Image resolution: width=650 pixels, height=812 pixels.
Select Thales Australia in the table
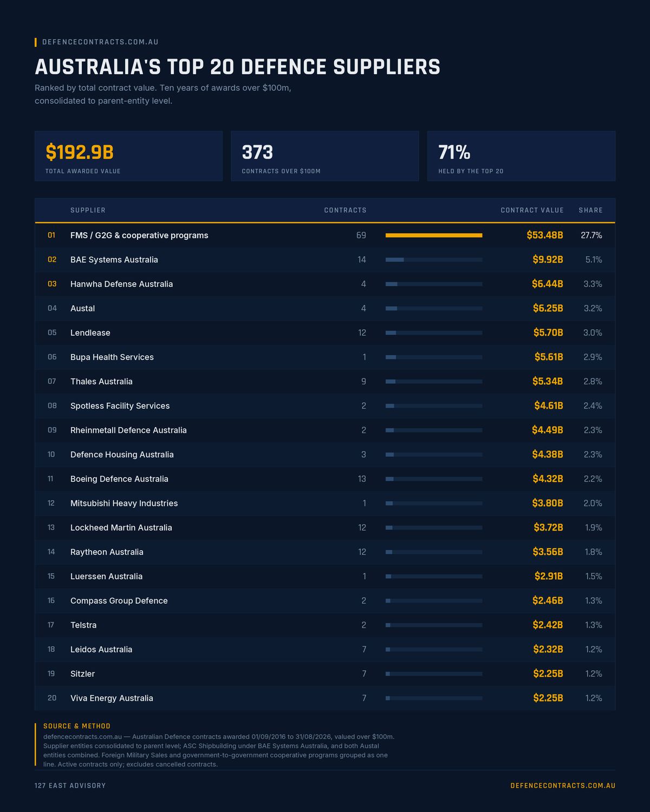tap(101, 382)
